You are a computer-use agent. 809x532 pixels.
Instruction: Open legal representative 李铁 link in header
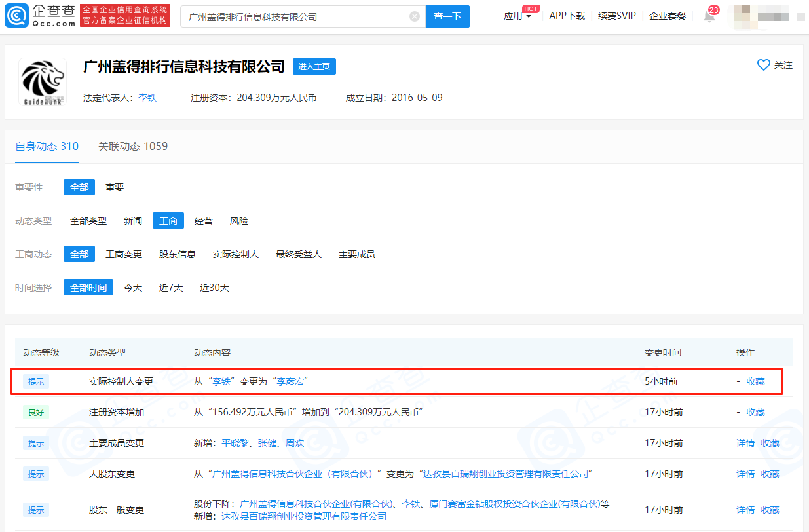pyautogui.click(x=147, y=98)
